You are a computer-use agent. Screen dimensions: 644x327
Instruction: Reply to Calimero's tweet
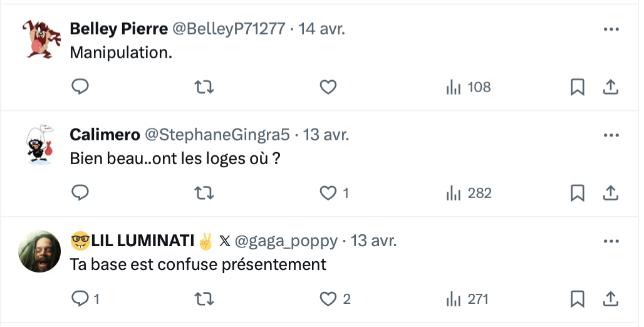pos(80,193)
